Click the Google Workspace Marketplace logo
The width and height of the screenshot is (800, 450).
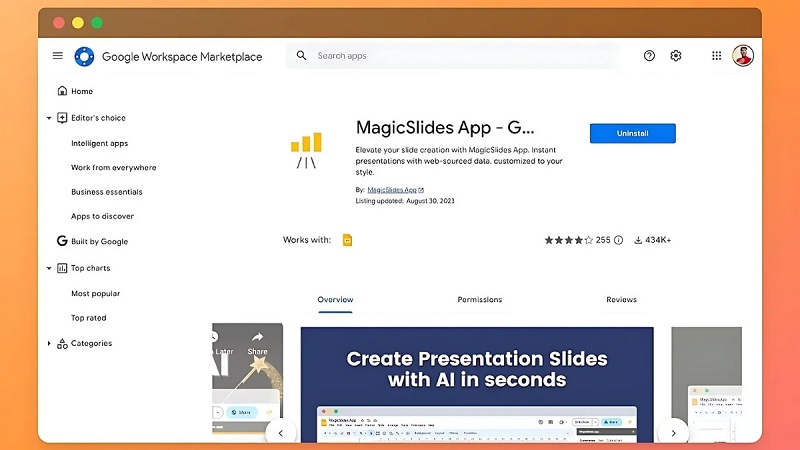pos(84,56)
